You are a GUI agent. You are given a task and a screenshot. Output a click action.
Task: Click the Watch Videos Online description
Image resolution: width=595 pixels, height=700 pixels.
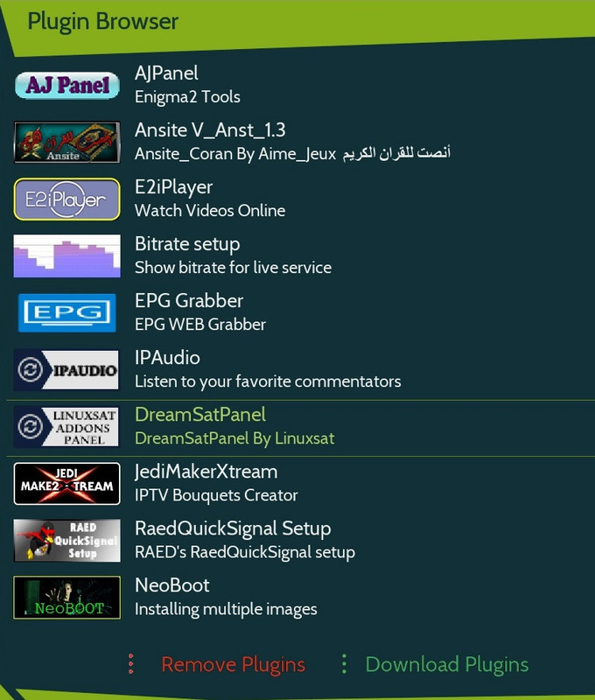(x=210, y=210)
